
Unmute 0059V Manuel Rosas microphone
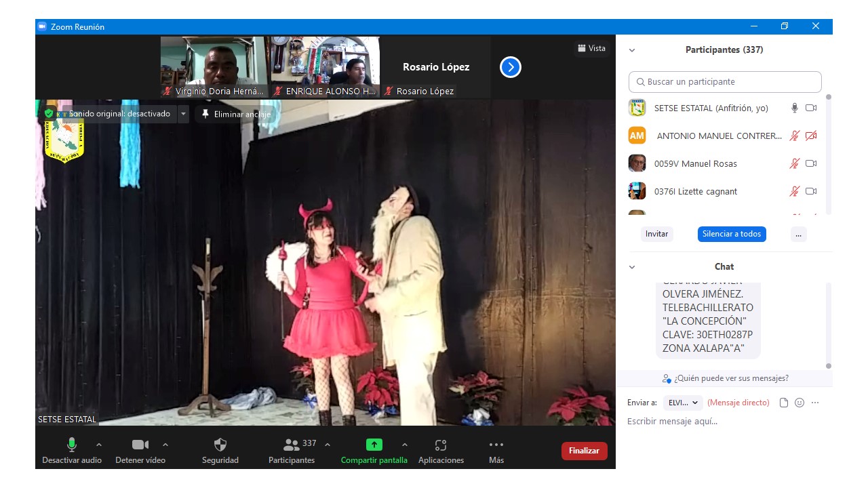(794, 163)
